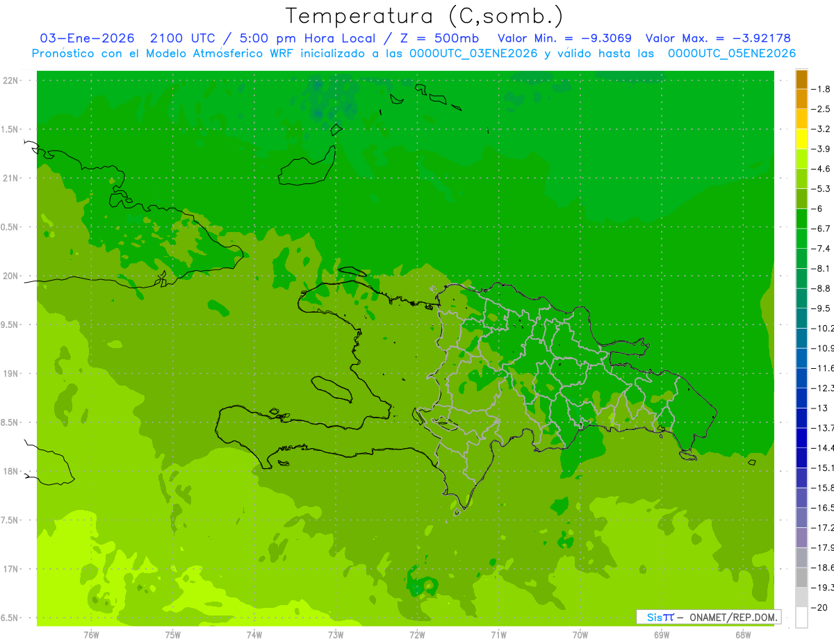Click the orange swatch between -1.8 and -2.5
834x644 pixels.
(801, 99)
